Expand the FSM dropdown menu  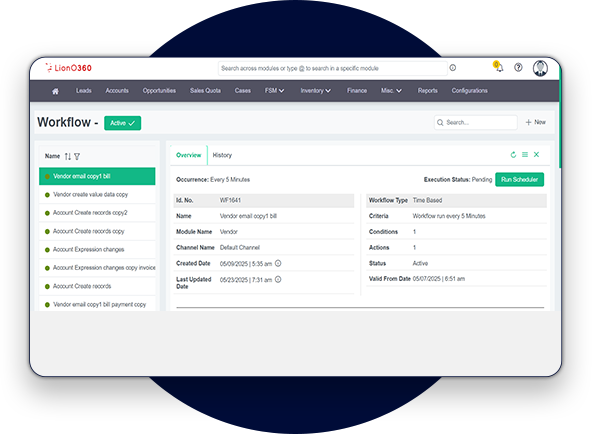coord(274,91)
